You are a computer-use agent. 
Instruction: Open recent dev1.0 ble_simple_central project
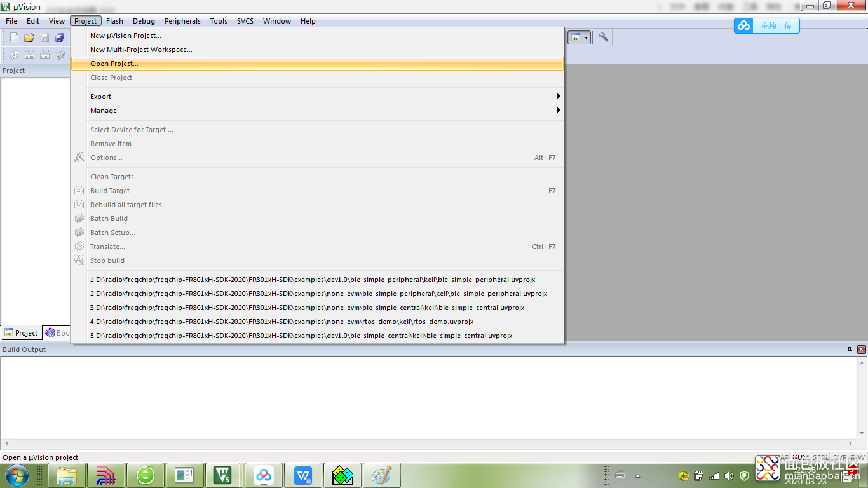pos(317,335)
